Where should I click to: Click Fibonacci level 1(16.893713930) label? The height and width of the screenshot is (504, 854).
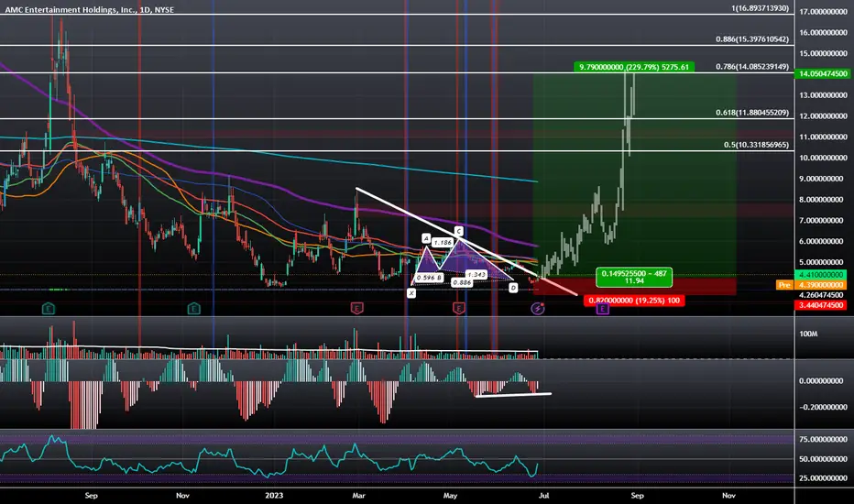[760, 8]
